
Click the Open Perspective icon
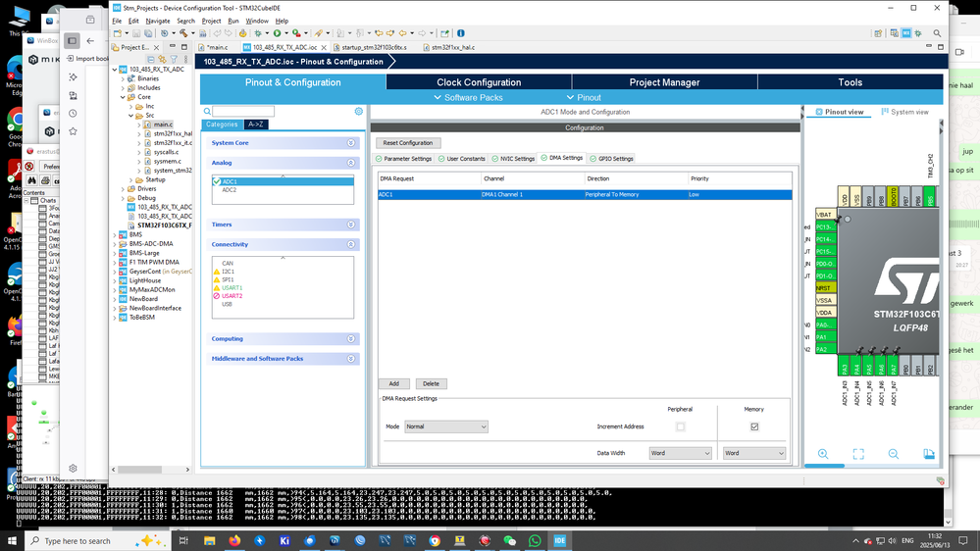click(x=878, y=33)
